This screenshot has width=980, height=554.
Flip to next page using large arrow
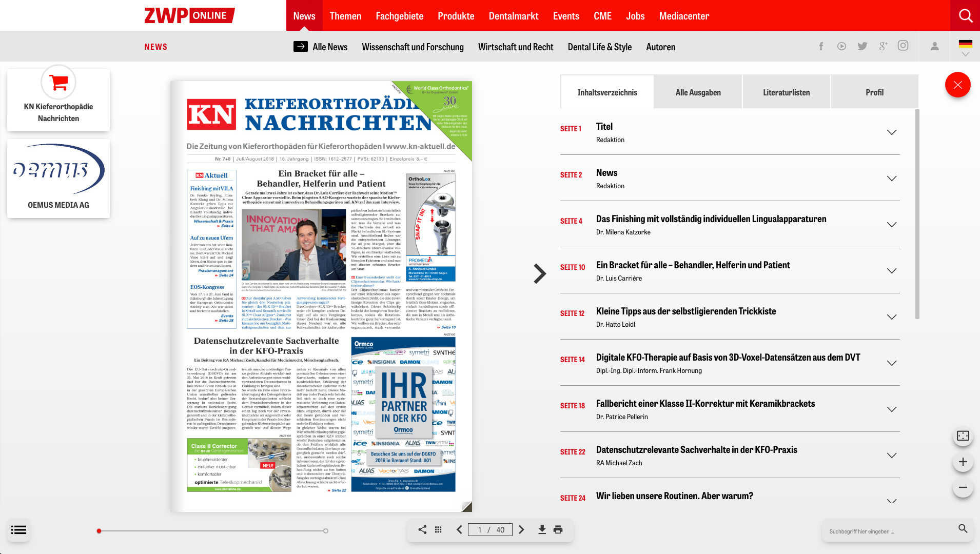coord(539,273)
